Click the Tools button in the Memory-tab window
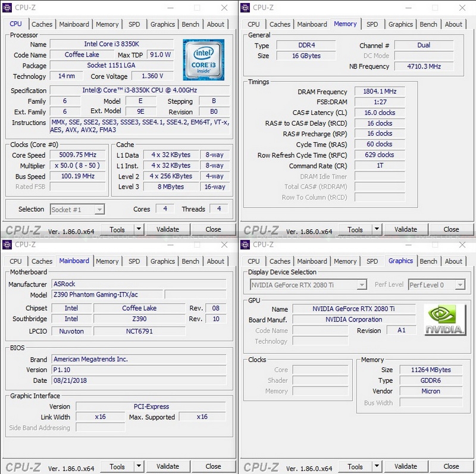This screenshot has height=474, width=476. (355, 229)
